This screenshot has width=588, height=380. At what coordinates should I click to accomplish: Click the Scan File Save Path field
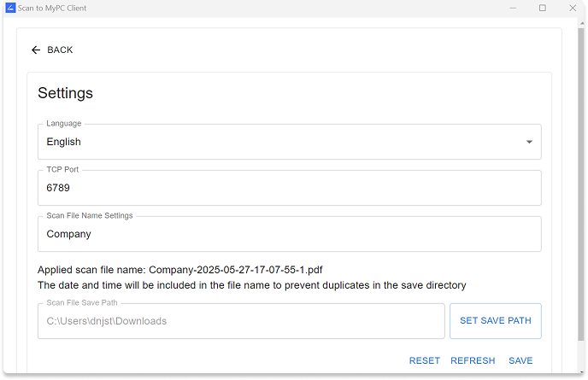[x=241, y=321]
